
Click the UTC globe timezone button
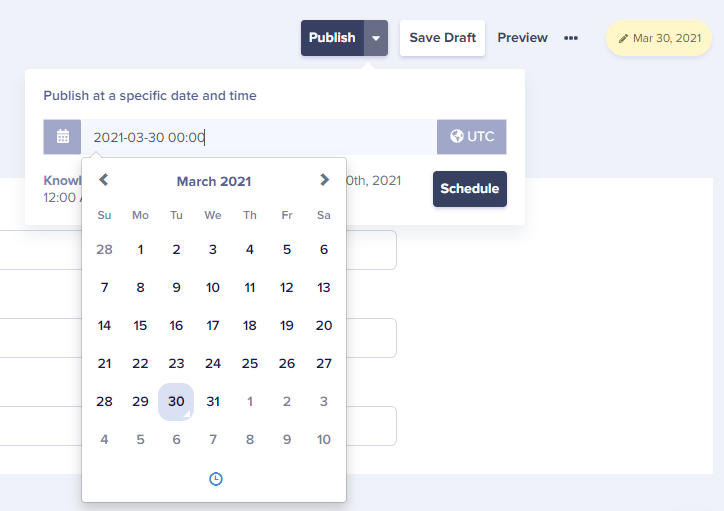[471, 137]
